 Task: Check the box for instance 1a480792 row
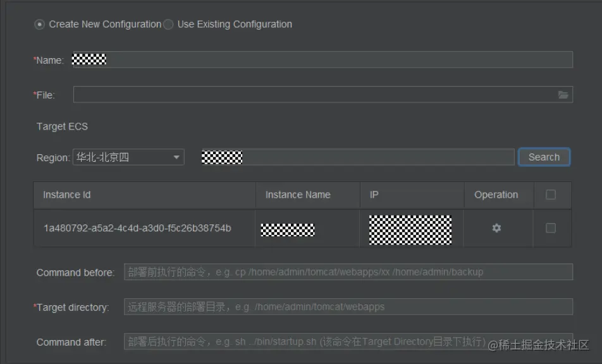551,228
